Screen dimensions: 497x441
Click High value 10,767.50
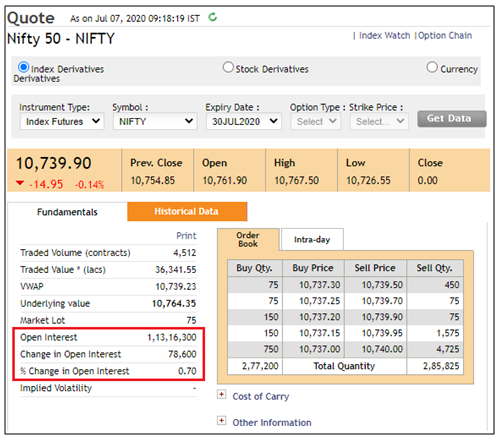click(297, 180)
